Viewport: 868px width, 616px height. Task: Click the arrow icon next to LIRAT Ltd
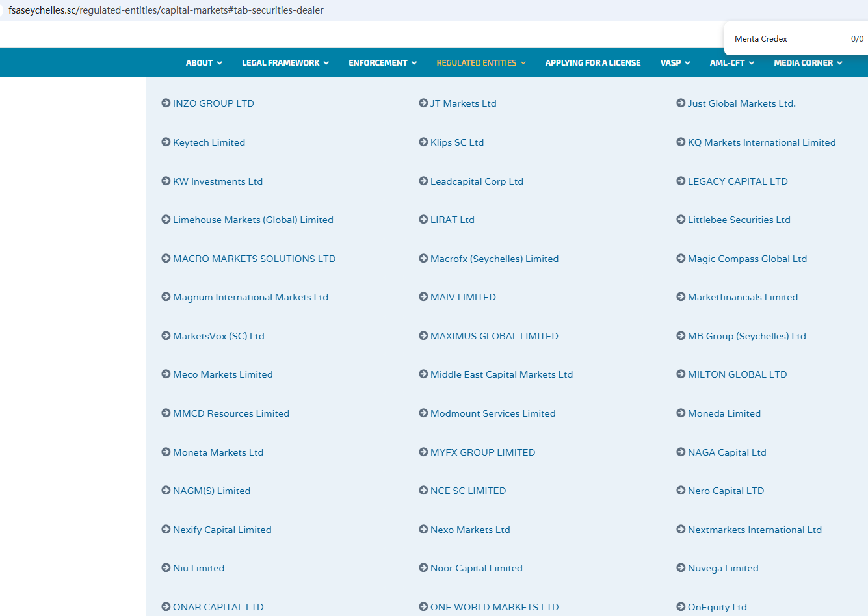coord(423,219)
